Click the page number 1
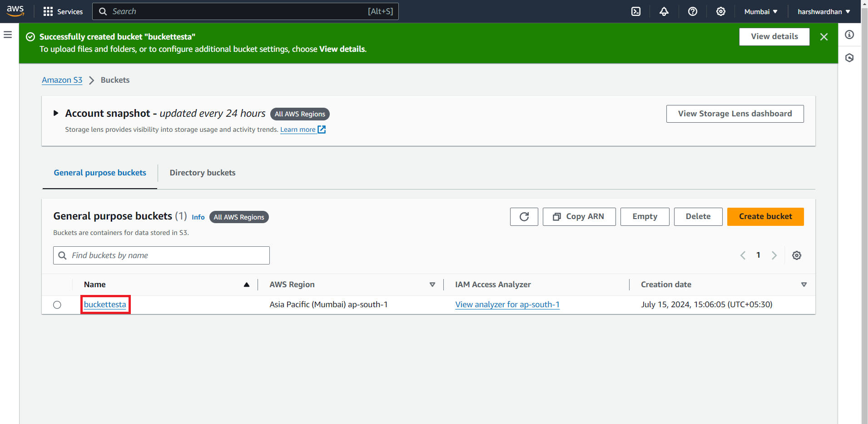The image size is (868, 424). tap(758, 255)
